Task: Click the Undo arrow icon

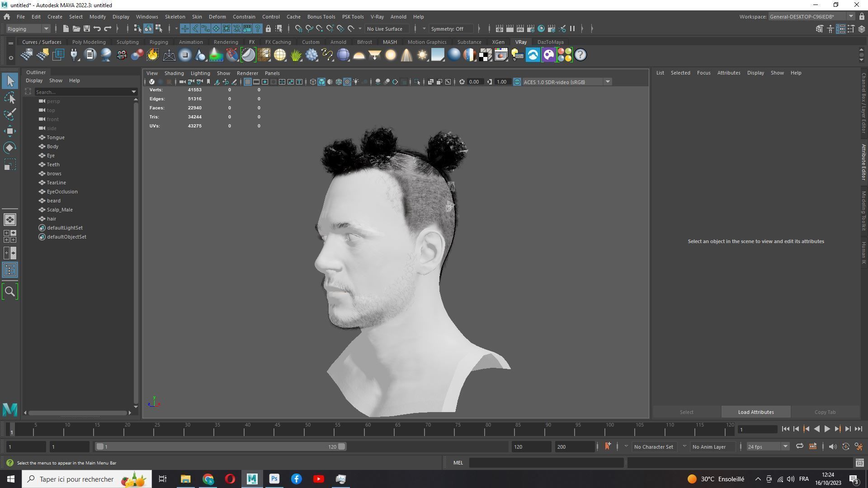Action: click(97, 29)
